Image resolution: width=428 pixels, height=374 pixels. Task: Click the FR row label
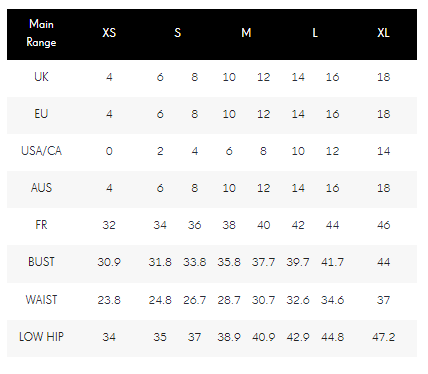pyautogui.click(x=41, y=225)
